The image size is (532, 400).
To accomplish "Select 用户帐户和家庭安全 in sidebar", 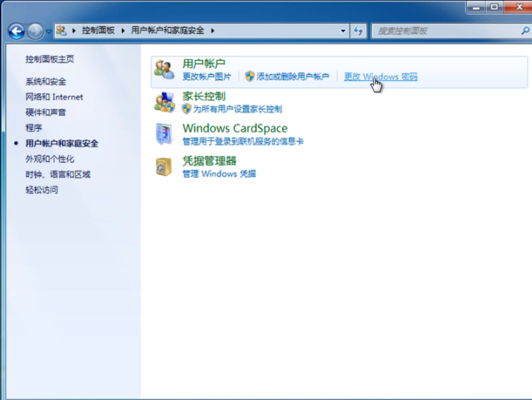I will 62,143.
